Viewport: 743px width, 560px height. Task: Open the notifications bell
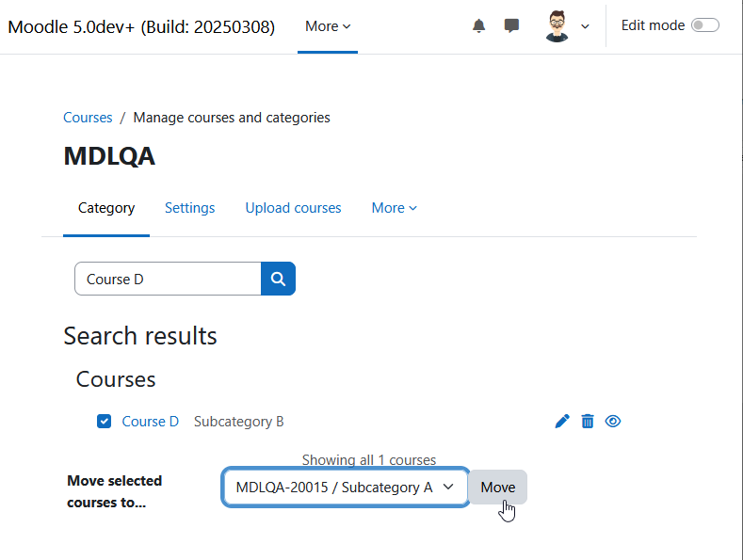point(478,25)
